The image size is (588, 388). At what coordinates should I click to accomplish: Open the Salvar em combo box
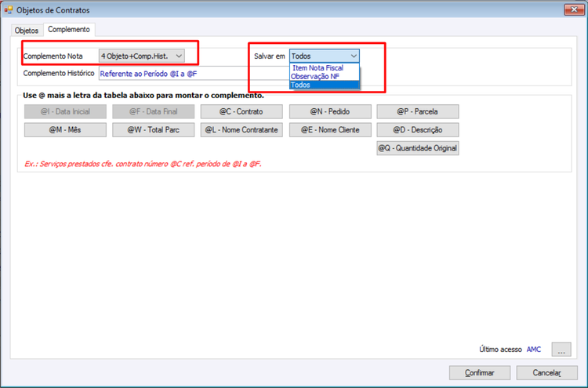tap(324, 56)
